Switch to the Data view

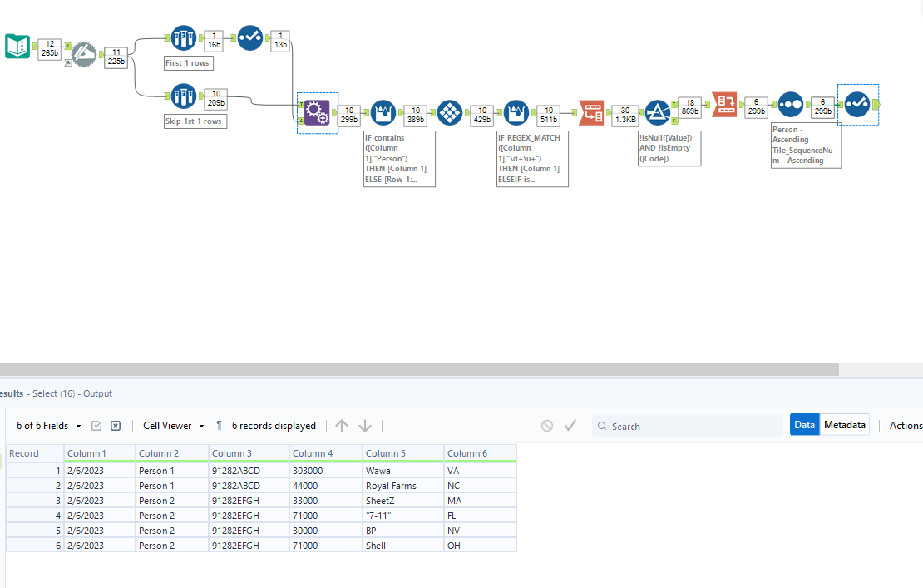(804, 424)
